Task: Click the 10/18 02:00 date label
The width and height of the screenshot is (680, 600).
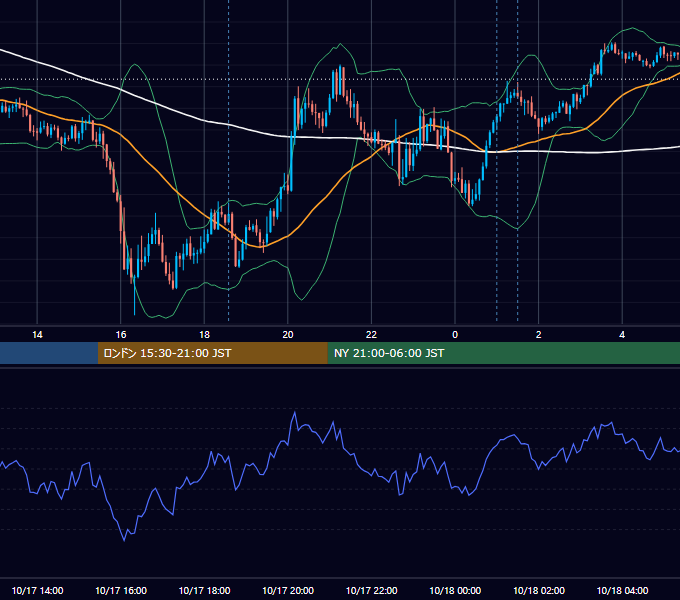Action: pos(539,590)
